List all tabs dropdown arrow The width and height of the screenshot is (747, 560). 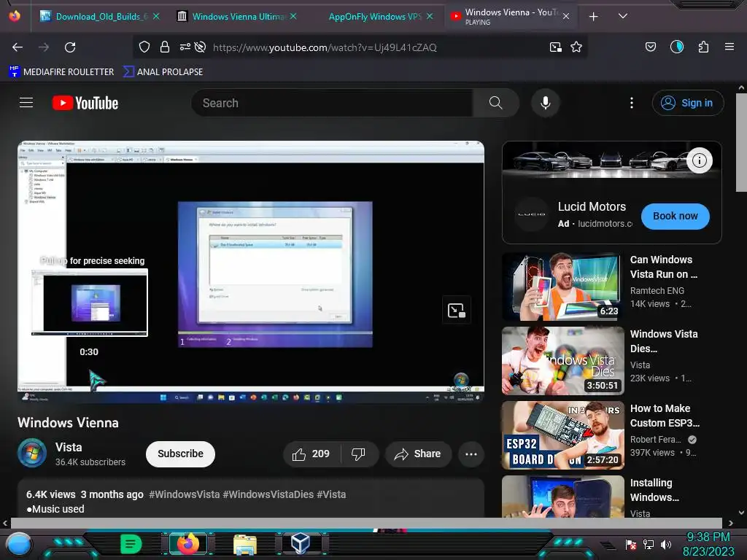coord(623,16)
